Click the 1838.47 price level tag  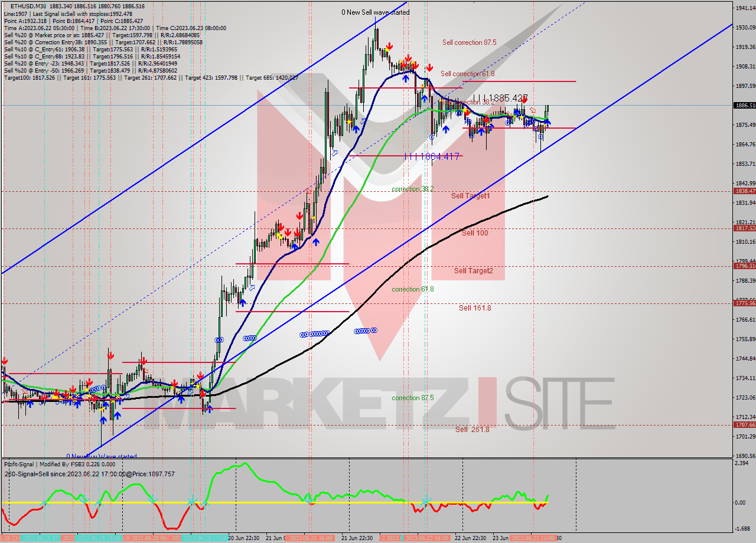click(745, 191)
